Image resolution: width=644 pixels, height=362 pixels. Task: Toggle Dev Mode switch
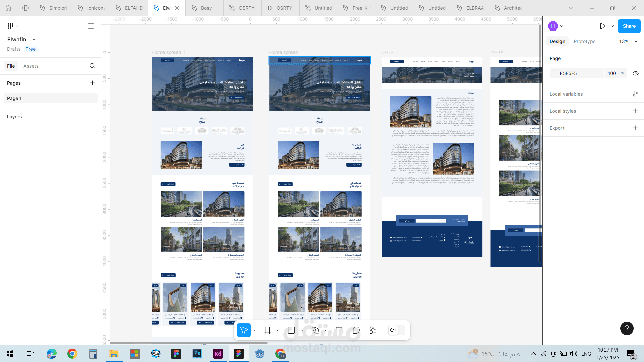click(397, 330)
